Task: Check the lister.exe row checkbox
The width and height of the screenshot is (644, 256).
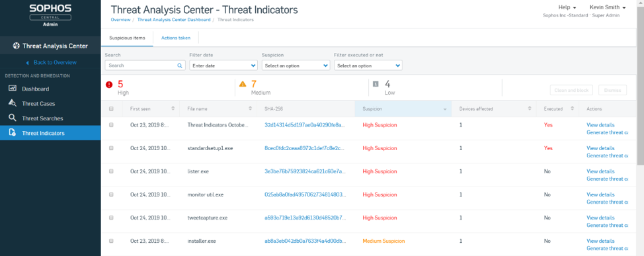Action: 111,171
